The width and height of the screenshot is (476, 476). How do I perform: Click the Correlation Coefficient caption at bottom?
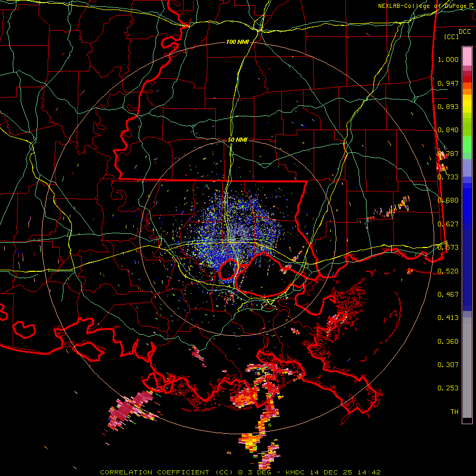point(240,472)
